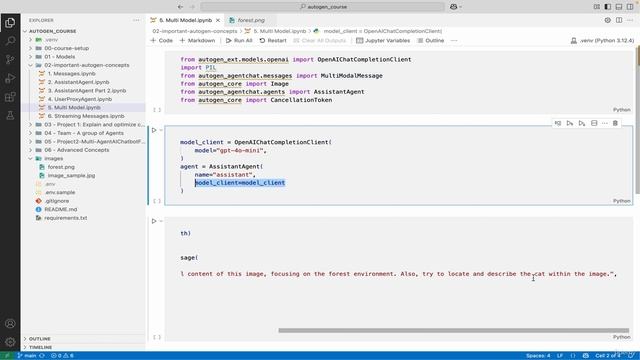
Task: Open Spaces: 4 indentation setting
Action: pos(538,356)
